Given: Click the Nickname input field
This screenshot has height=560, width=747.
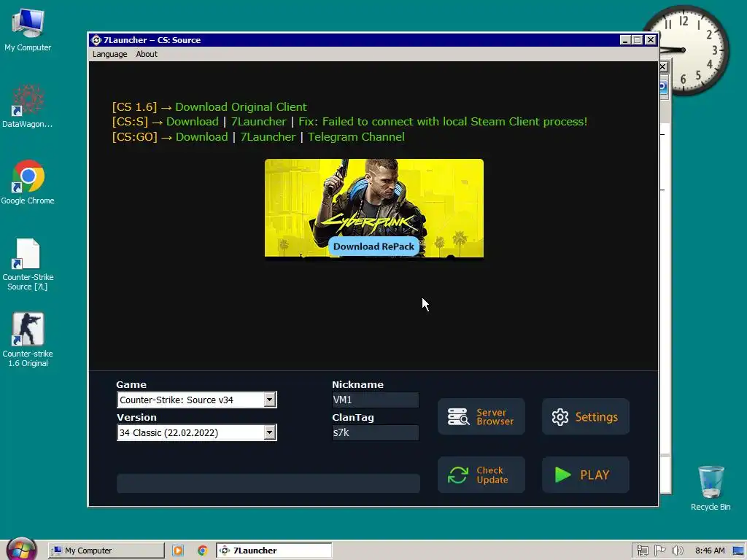Looking at the screenshot, I should point(375,400).
